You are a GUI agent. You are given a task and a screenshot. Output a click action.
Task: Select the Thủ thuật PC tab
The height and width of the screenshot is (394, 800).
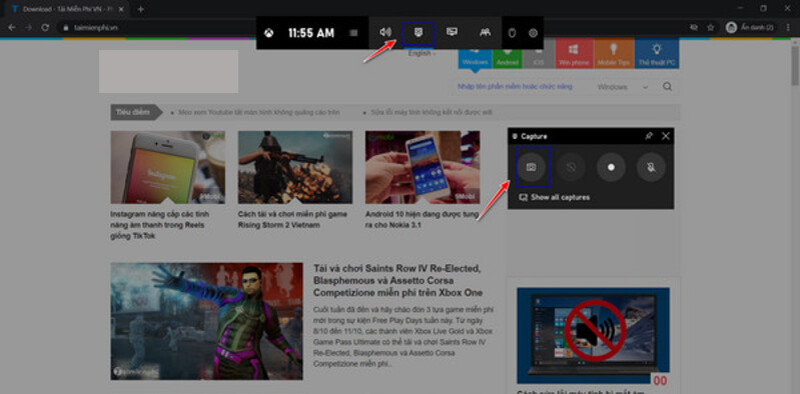(657, 54)
